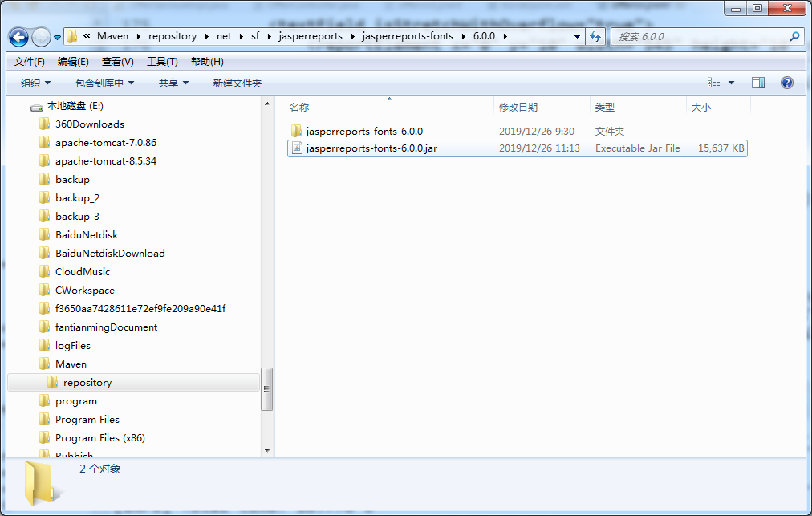The height and width of the screenshot is (516, 812).
Task: Click the tree pane scroll down arrow
Action: pyautogui.click(x=267, y=451)
